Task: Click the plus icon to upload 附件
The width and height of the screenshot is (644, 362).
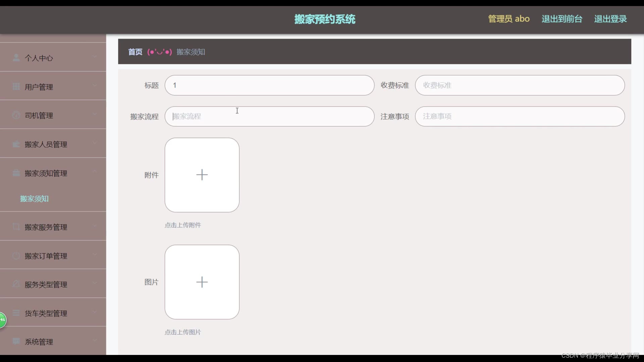Action: [202, 175]
